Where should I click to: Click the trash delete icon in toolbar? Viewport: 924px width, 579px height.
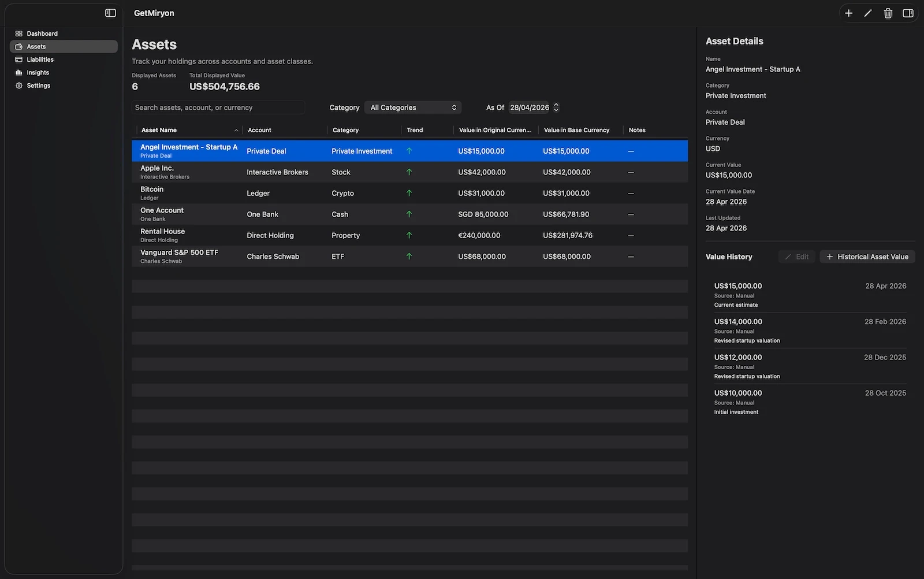(888, 13)
